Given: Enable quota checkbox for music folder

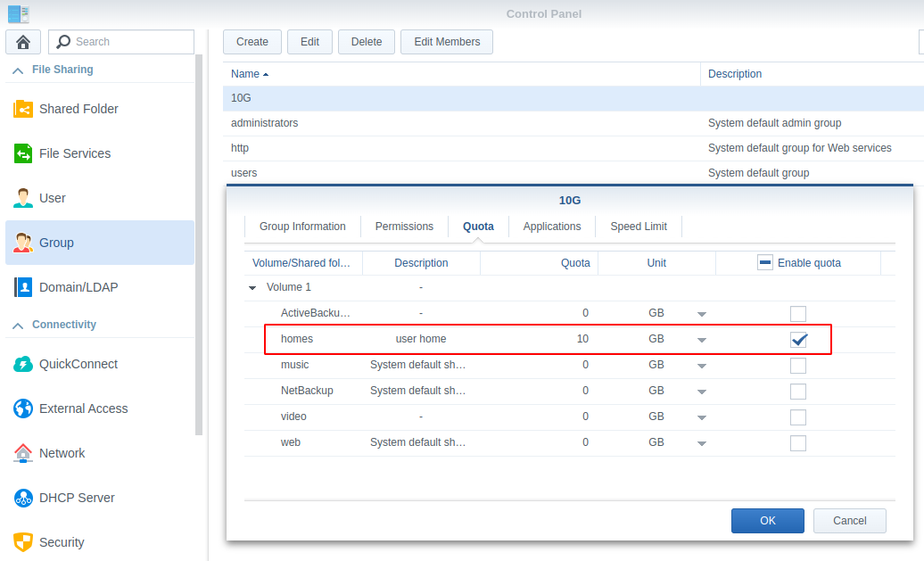Looking at the screenshot, I should [x=798, y=365].
